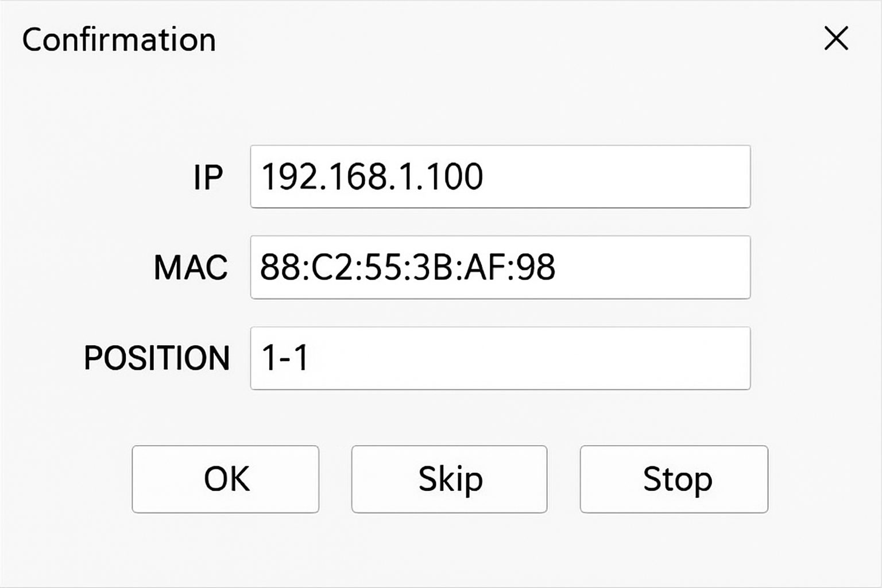This screenshot has width=882, height=588.
Task: Focus the IP address input field
Action: tap(500, 176)
